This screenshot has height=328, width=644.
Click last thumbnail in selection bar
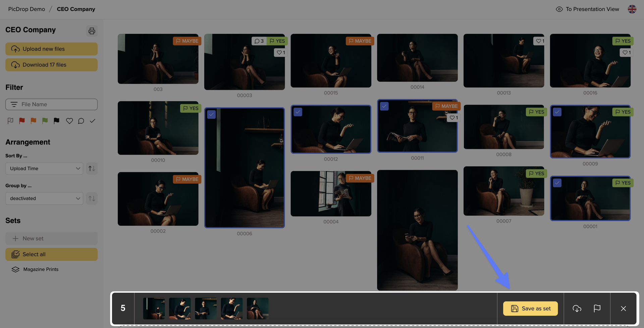coord(258,309)
